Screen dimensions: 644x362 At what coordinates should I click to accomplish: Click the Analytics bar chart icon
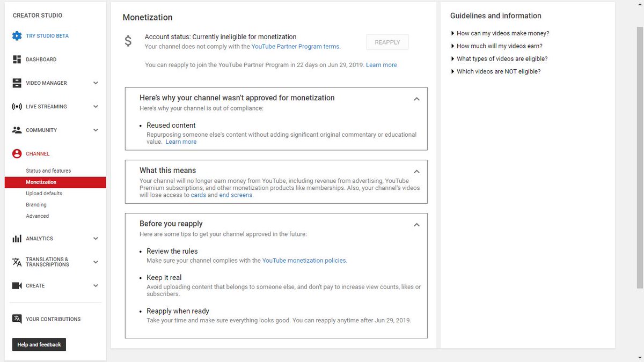[x=17, y=239]
